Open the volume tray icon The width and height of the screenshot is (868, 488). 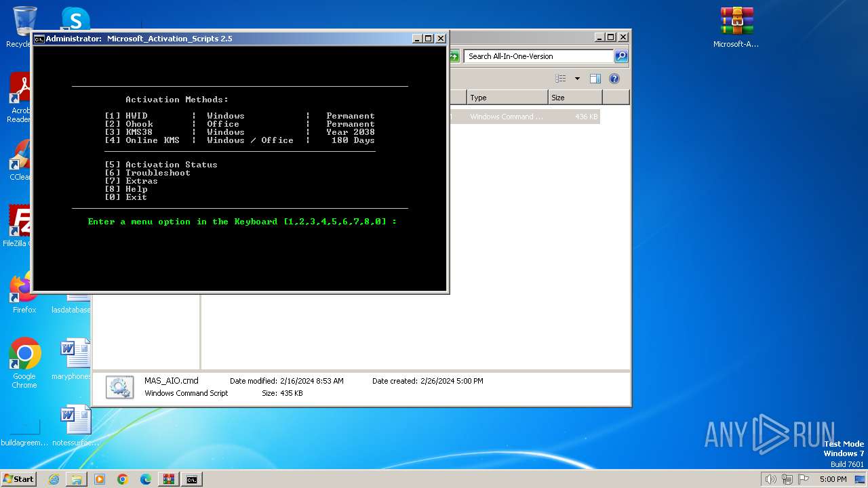coord(770,479)
